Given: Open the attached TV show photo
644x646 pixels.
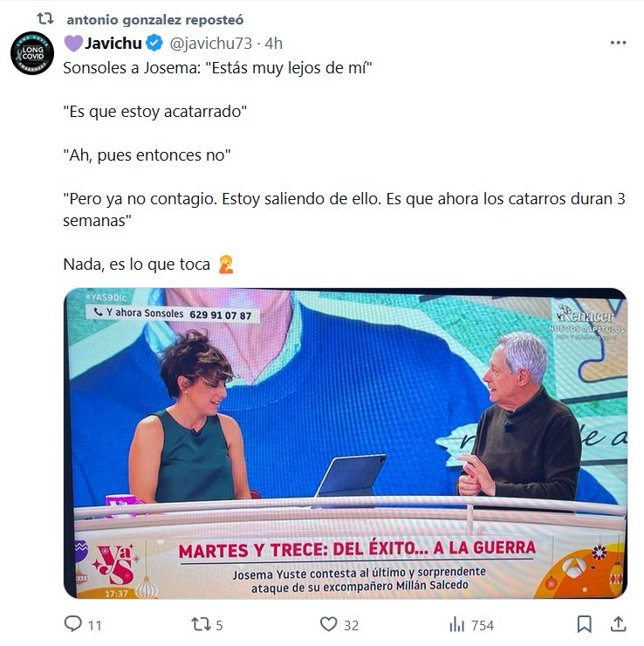Looking at the screenshot, I should (346, 443).
